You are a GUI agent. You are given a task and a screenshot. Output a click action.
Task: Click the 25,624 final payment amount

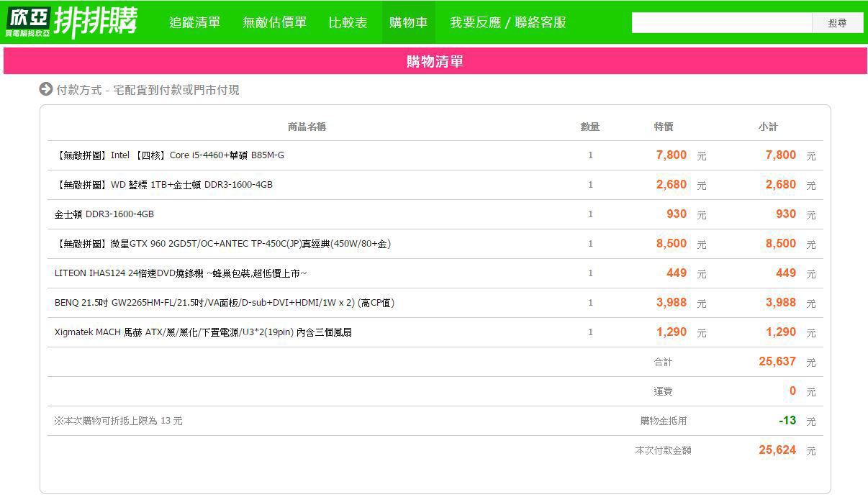tap(777, 450)
